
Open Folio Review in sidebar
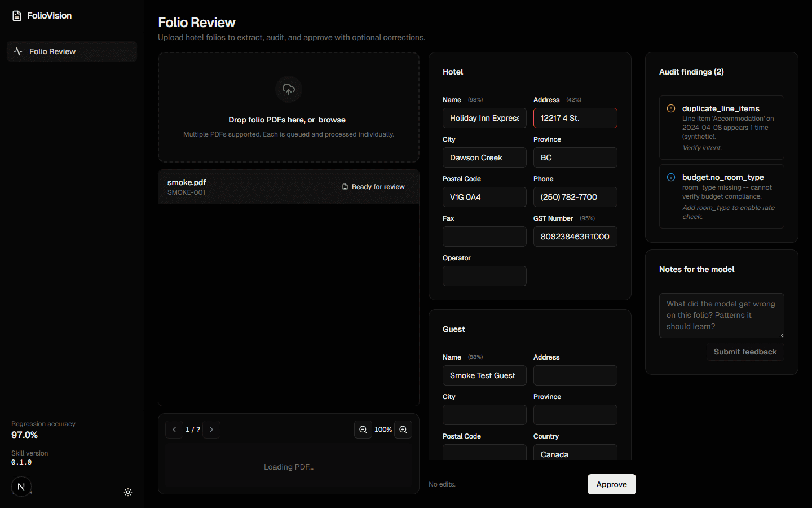72,51
